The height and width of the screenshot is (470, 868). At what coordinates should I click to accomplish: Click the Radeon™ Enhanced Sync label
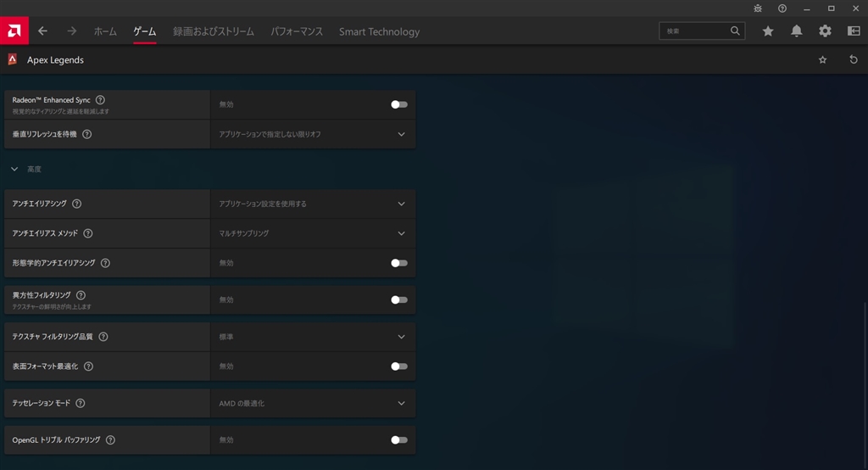pyautogui.click(x=51, y=100)
